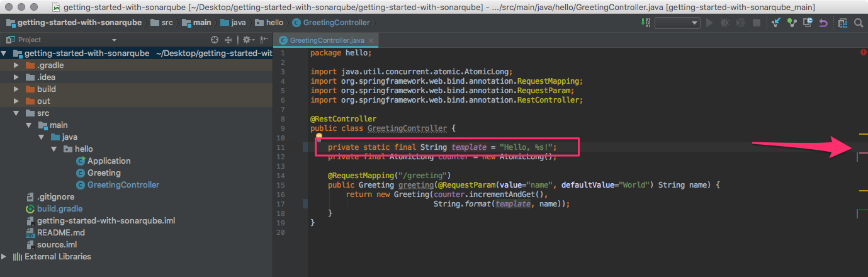Collapse the src folder
Image resolution: width=868 pixels, height=277 pixels.
coord(17,113)
